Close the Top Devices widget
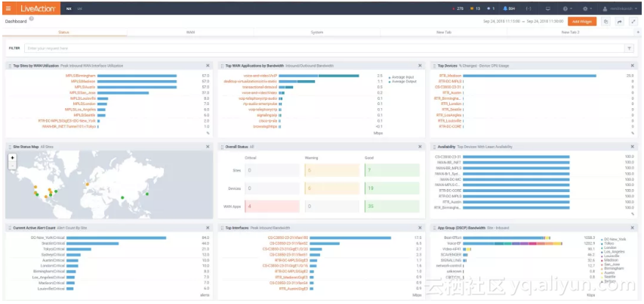The height and width of the screenshot is (304, 644). click(632, 65)
